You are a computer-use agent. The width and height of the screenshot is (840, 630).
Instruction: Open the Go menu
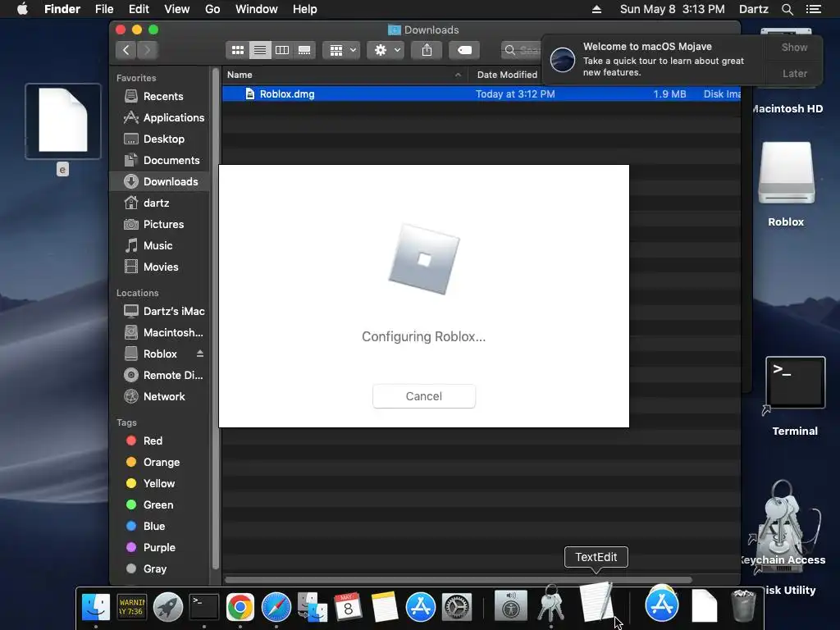click(x=212, y=9)
